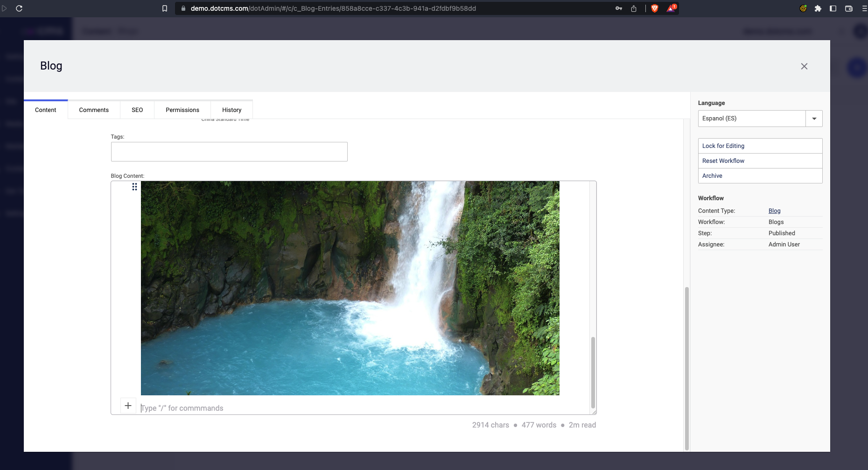The height and width of the screenshot is (470, 868).
Task: Switch to the Comments tab
Action: coord(93,110)
